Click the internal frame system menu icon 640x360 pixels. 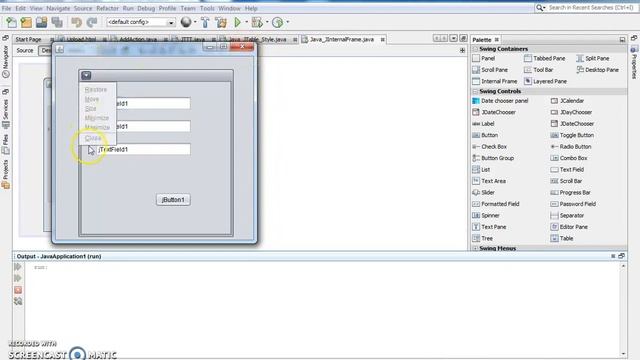(86, 75)
